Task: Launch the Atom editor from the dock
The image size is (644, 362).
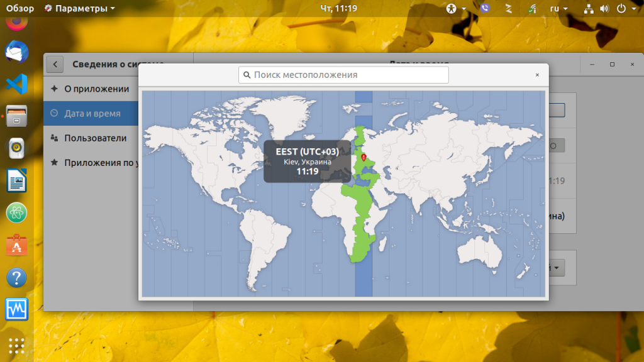Action: pyautogui.click(x=16, y=213)
